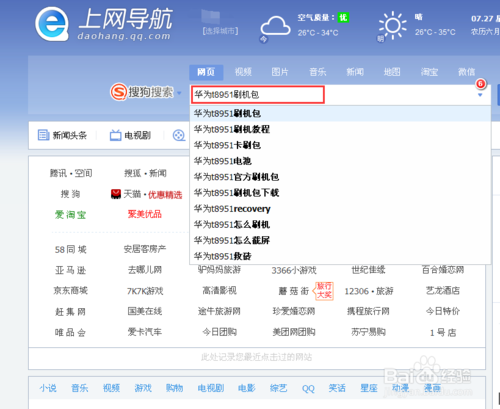Choose suggestion 华为t8951recovery
Screen dimensions: 500x409
click(x=340, y=209)
